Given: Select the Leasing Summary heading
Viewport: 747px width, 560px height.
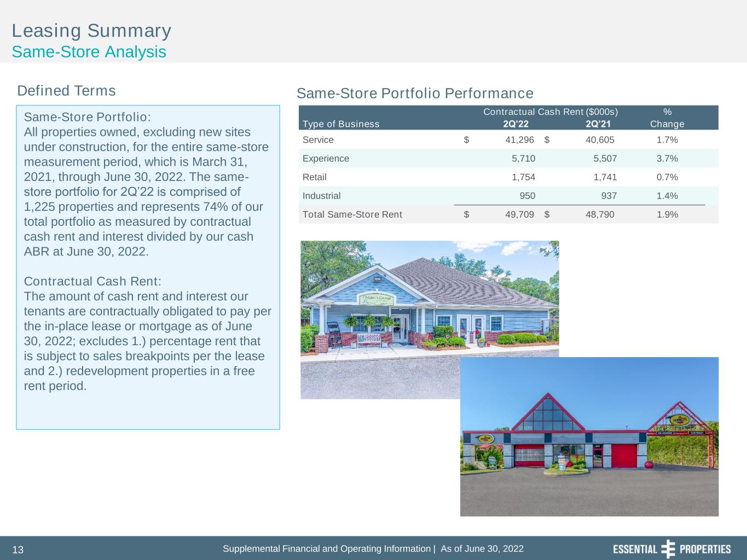Looking at the screenshot, I should click(91, 31).
